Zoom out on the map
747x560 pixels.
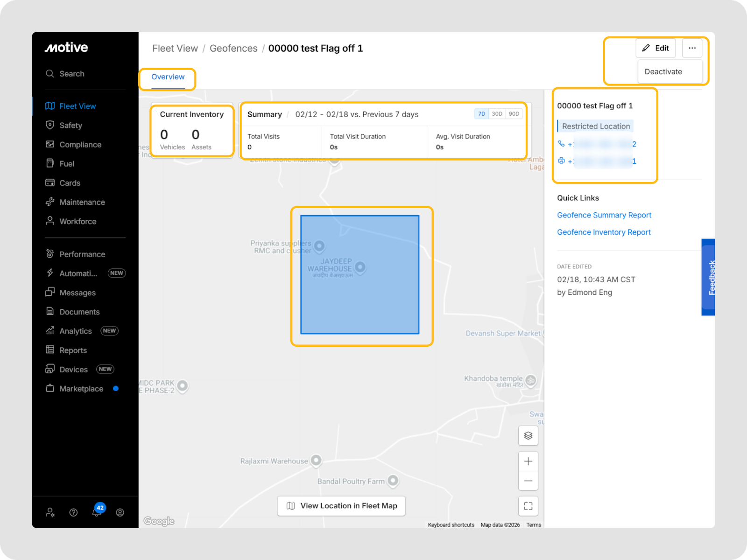click(528, 481)
